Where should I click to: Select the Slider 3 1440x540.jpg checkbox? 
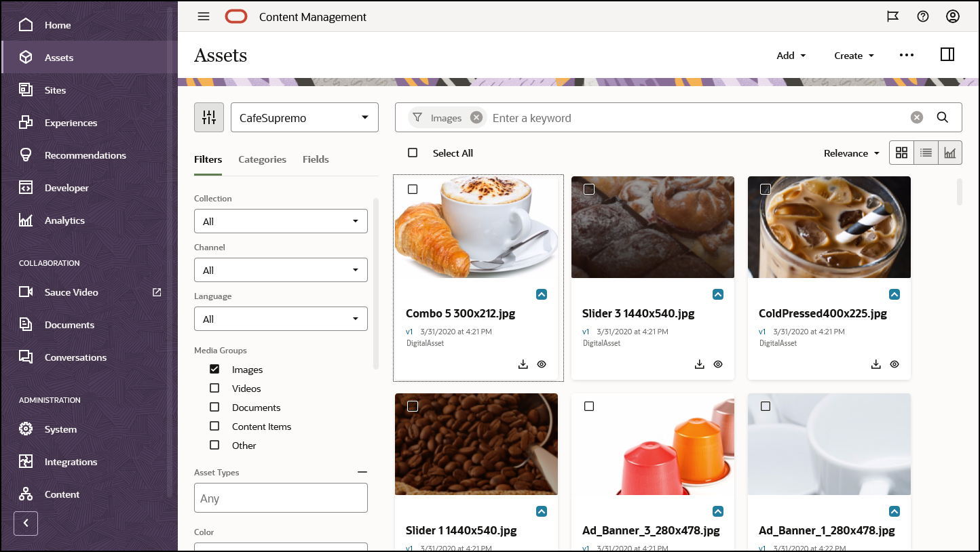tap(589, 189)
